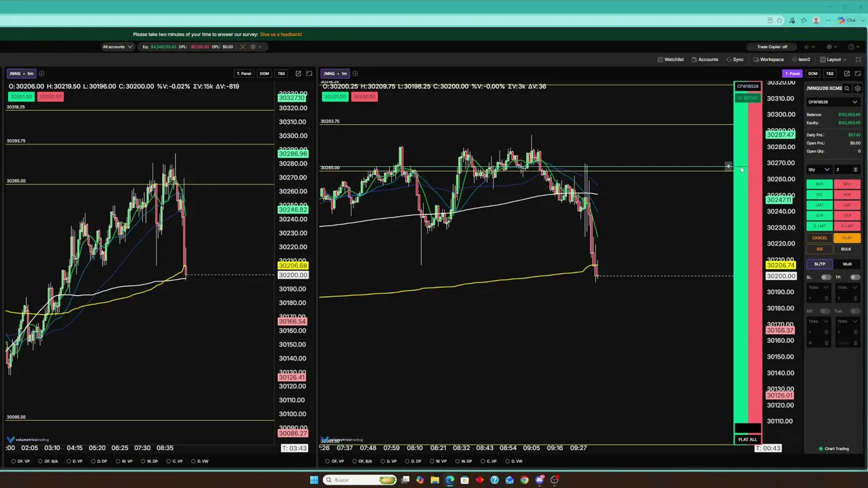Click the Windows taskbar search box

point(359,480)
